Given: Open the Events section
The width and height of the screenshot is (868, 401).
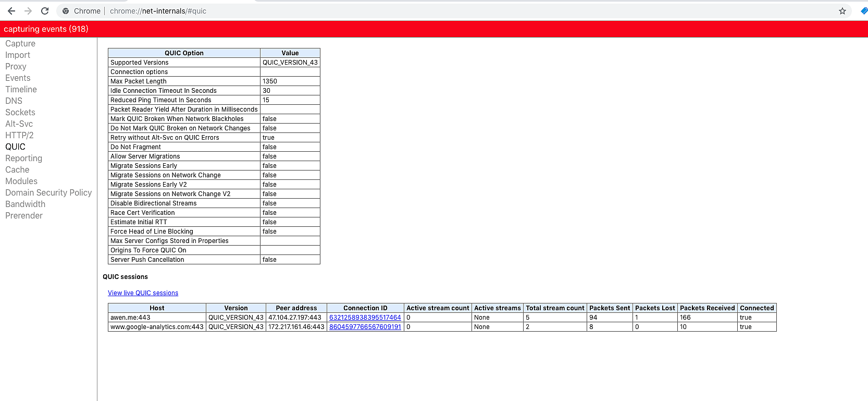Looking at the screenshot, I should pos(18,78).
